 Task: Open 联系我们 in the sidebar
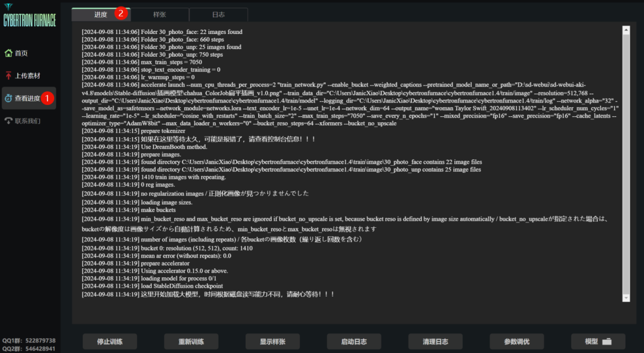pos(29,121)
